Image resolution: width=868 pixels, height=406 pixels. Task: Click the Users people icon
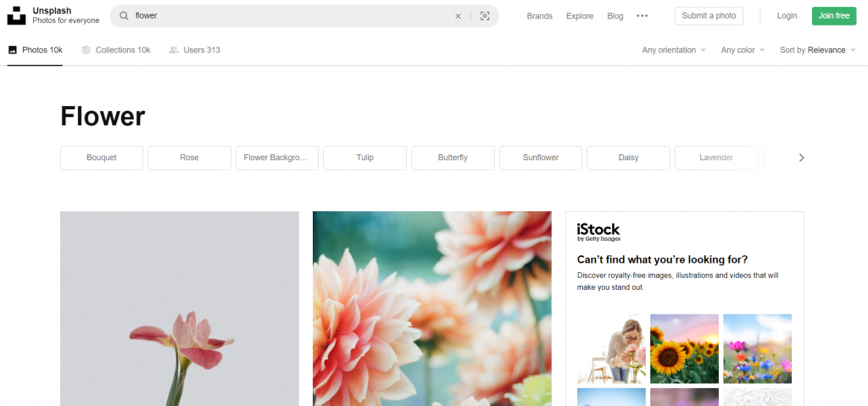coord(174,50)
